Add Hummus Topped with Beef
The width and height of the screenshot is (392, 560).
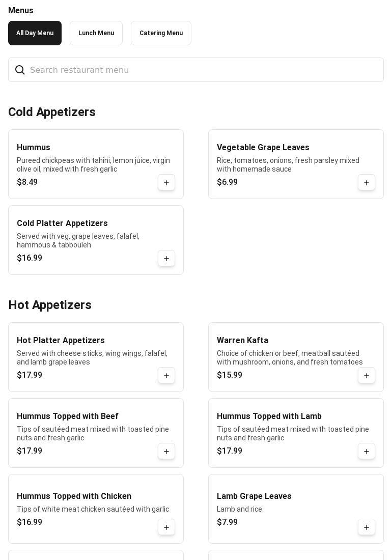pyautogui.click(x=166, y=452)
